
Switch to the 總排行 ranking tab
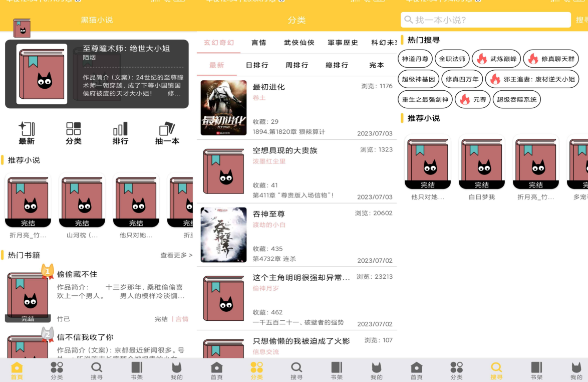pyautogui.click(x=336, y=65)
